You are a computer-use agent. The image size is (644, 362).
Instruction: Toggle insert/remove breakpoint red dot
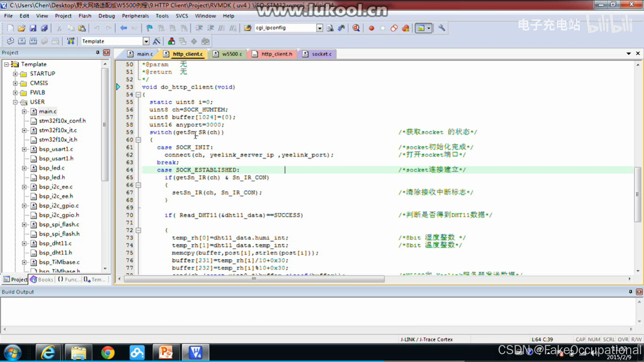pyautogui.click(x=371, y=28)
